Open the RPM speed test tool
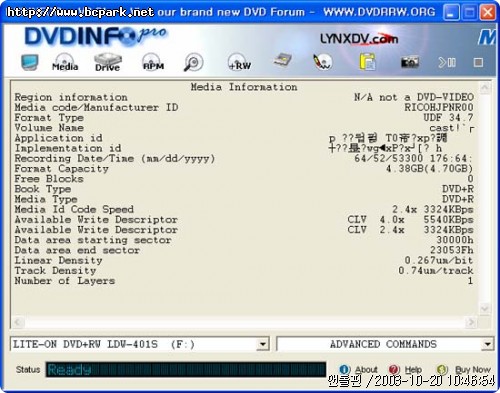500x393 pixels. [153, 62]
